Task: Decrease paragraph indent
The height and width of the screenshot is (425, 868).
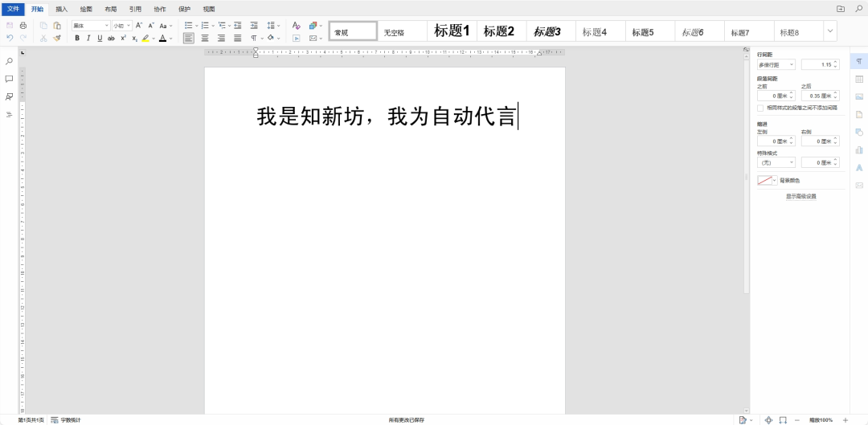Action: tap(237, 26)
